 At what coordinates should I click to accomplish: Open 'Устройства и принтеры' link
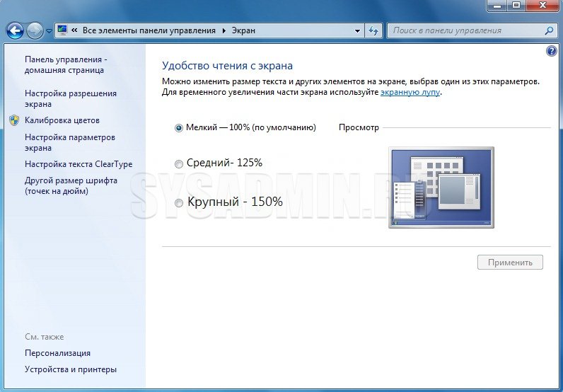pos(71,369)
